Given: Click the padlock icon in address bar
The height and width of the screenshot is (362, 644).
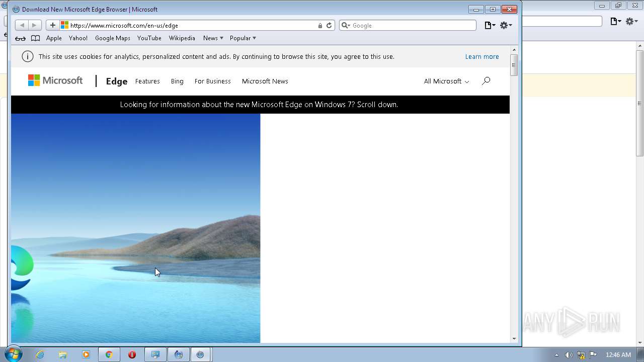Looking at the screenshot, I should [320, 26].
